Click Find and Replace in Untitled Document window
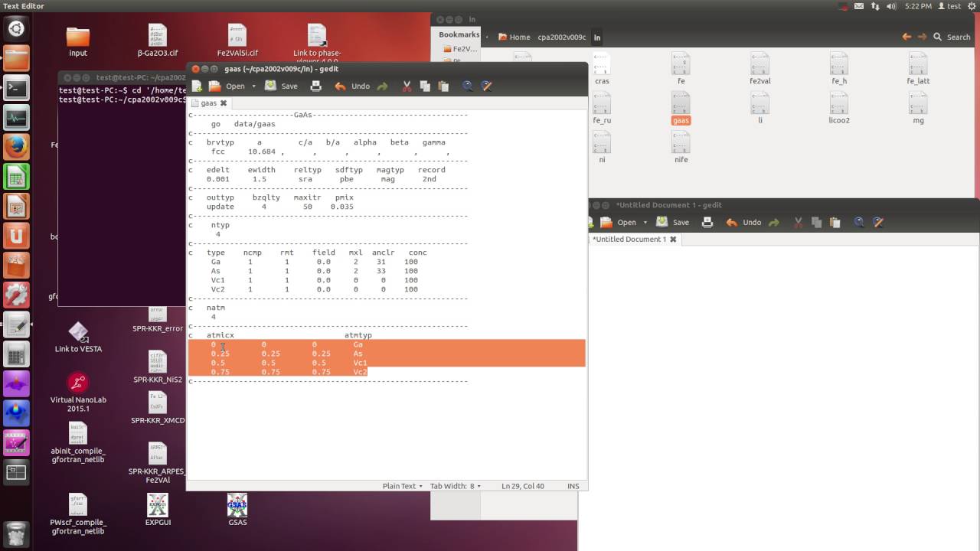 click(x=878, y=223)
